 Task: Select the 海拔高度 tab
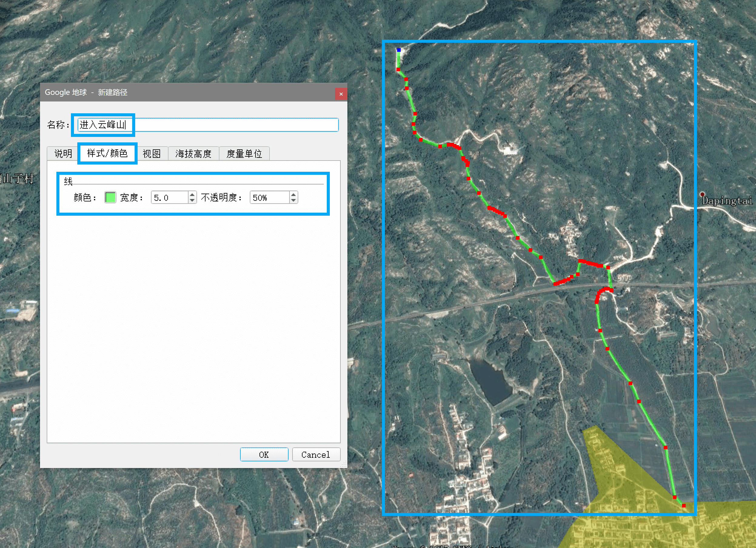pyautogui.click(x=193, y=154)
